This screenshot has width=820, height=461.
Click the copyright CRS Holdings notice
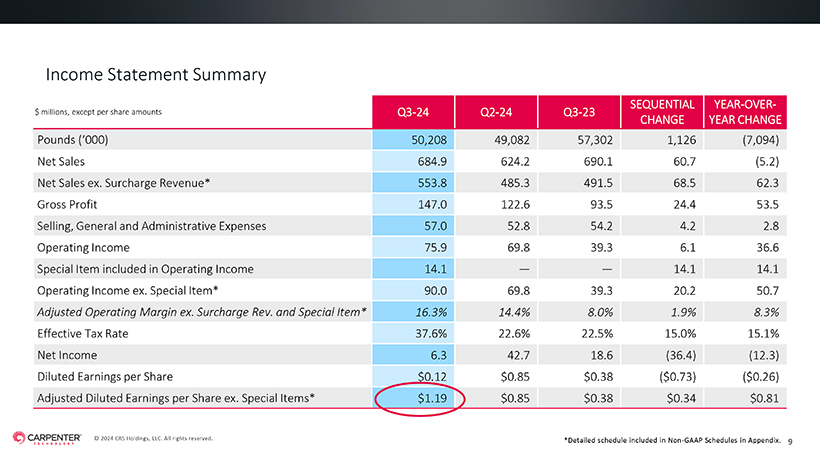[153, 439]
